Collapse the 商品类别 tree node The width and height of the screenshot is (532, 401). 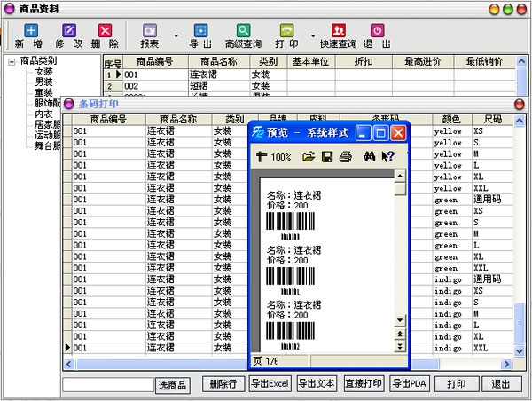coord(11,61)
